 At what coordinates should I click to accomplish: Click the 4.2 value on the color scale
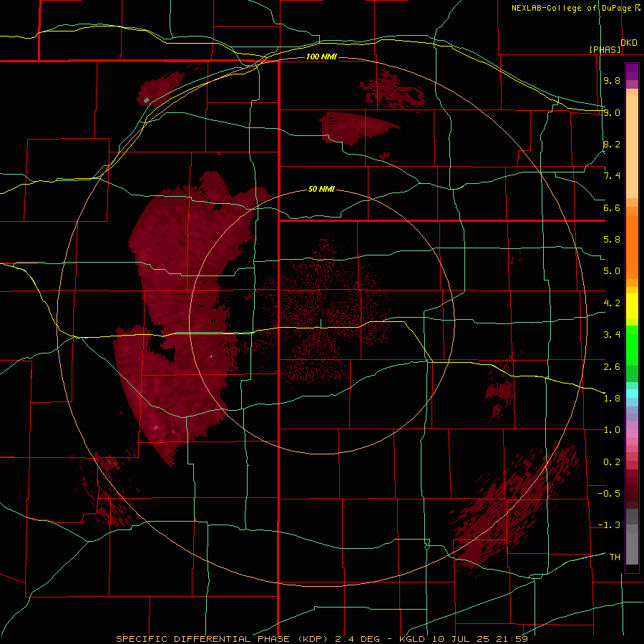click(x=612, y=303)
